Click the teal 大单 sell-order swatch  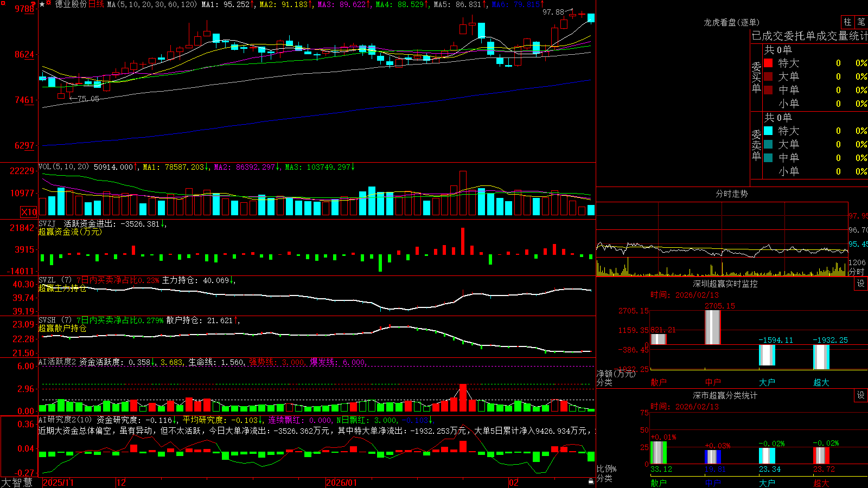(768, 144)
